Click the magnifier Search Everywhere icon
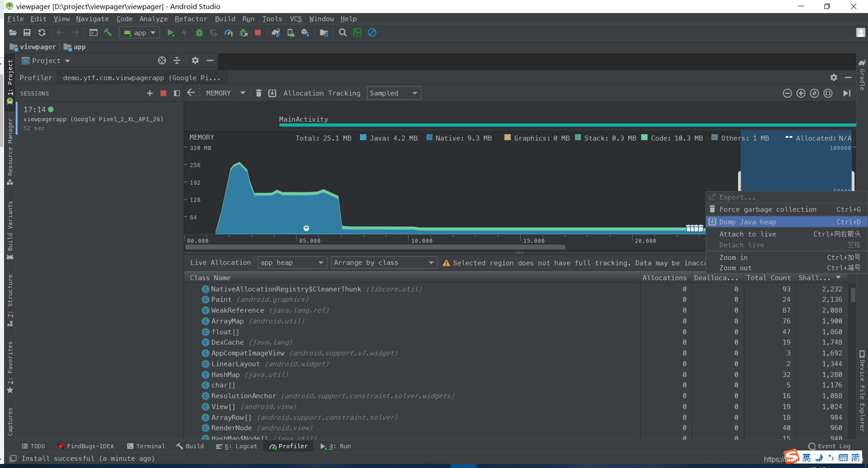The image size is (868, 468). point(343,32)
